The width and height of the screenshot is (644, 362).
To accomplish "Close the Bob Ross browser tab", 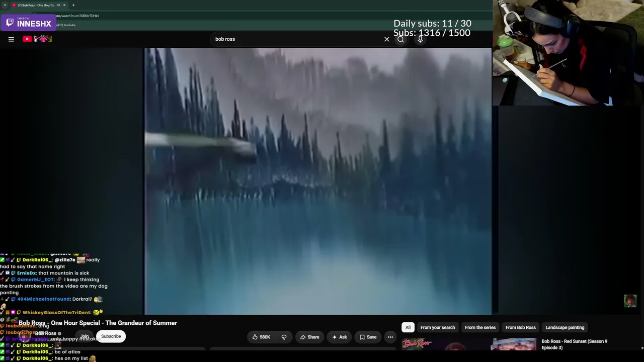I will (x=64, y=5).
